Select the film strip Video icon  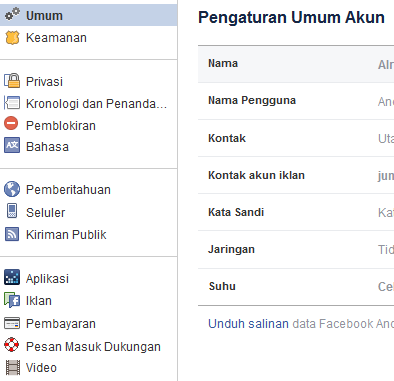tap(13, 368)
